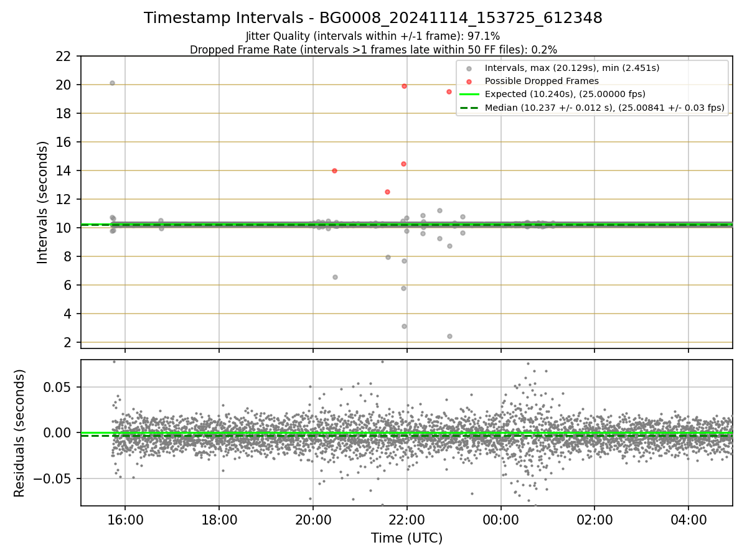
Task: Click the '22:00' x-axis tick label
Action: point(406,520)
